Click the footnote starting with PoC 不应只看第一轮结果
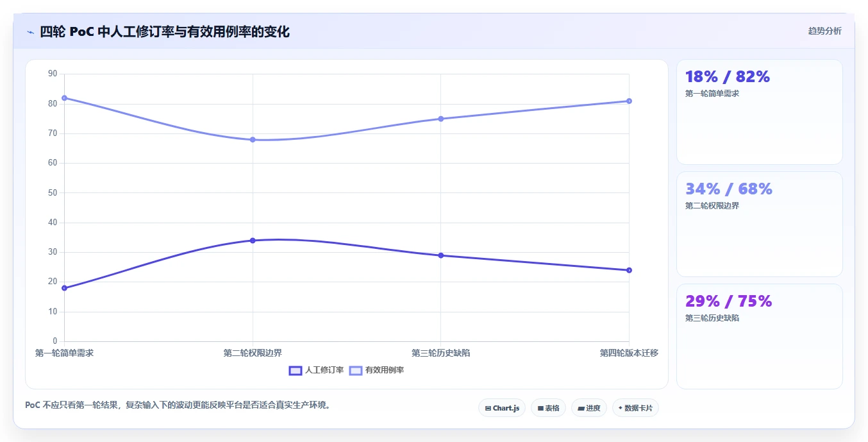This screenshot has width=868, height=442. (178, 405)
